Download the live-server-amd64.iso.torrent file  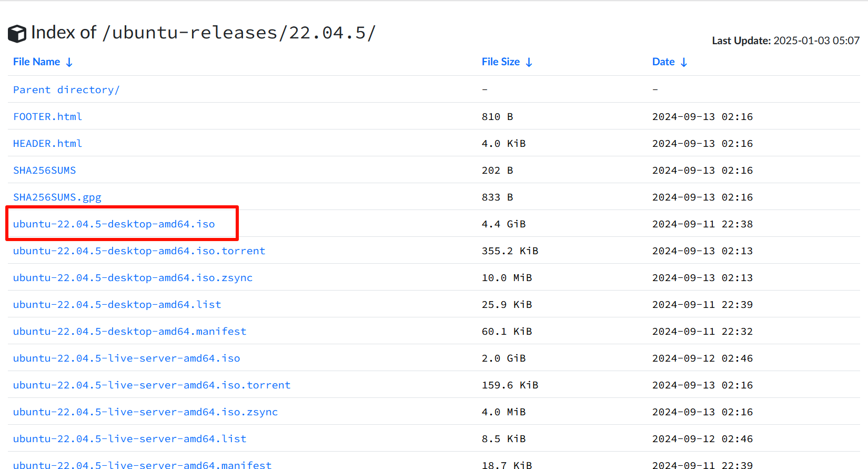[152, 385]
